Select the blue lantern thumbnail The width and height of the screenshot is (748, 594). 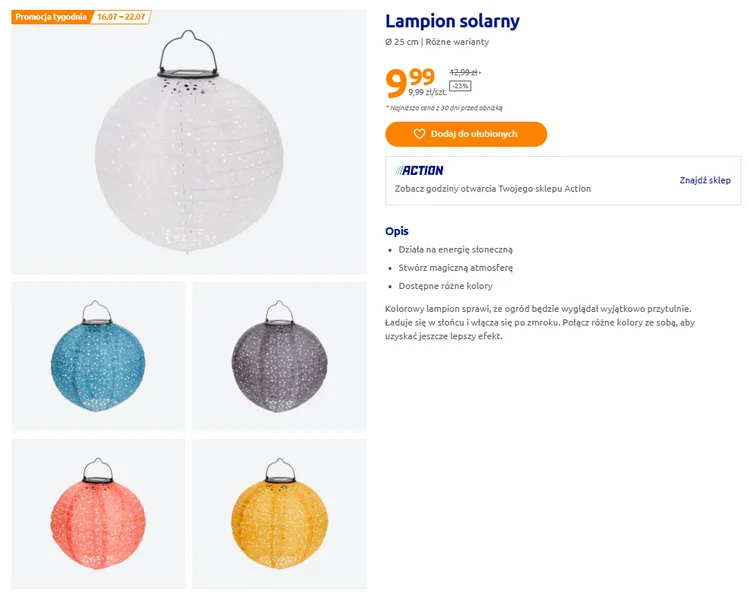point(98,356)
